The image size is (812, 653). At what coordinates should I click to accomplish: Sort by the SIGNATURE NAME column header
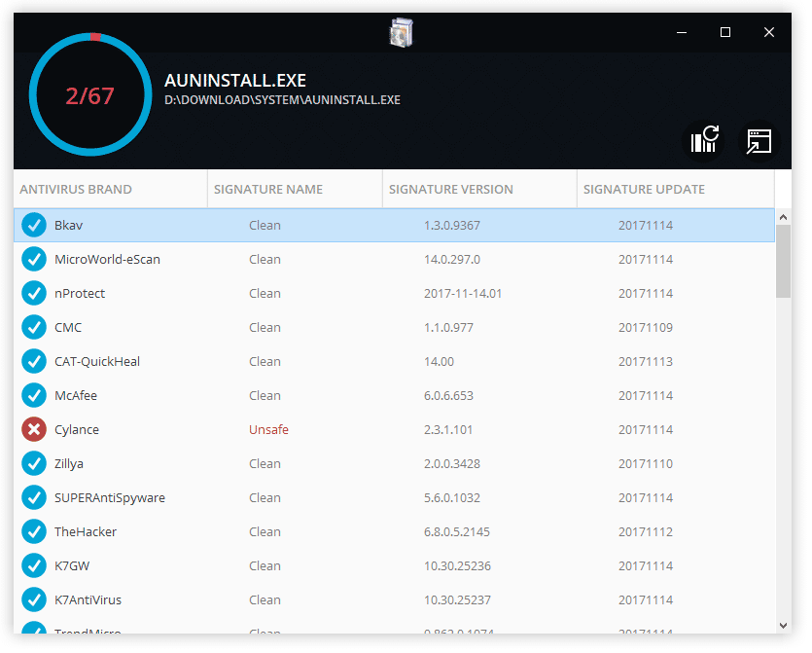296,189
